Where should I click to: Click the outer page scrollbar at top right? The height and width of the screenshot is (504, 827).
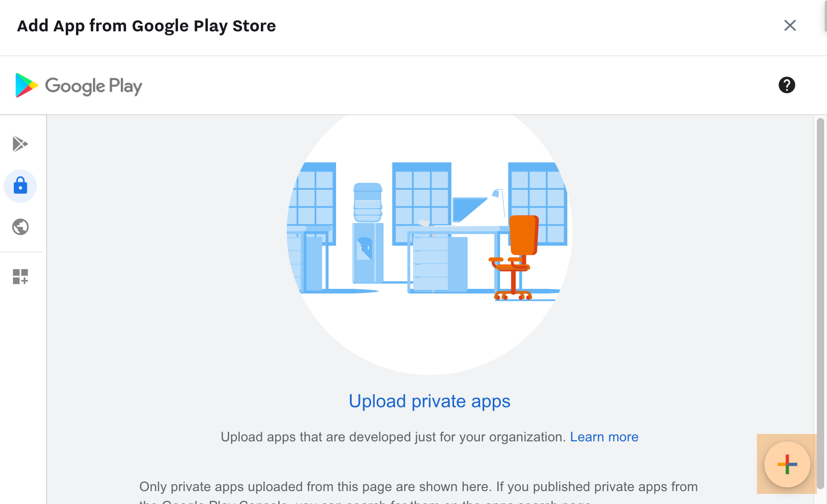pyautogui.click(x=825, y=16)
